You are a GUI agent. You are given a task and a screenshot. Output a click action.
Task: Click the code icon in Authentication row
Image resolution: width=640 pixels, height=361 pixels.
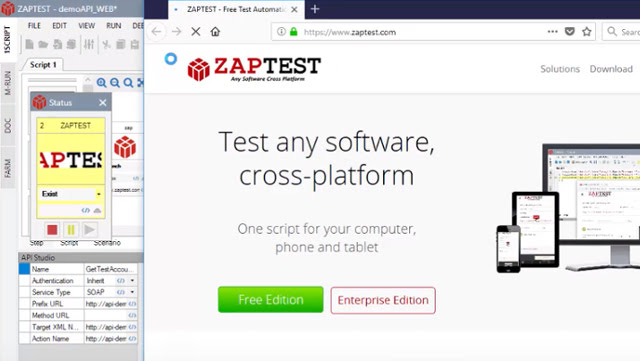(x=121, y=281)
